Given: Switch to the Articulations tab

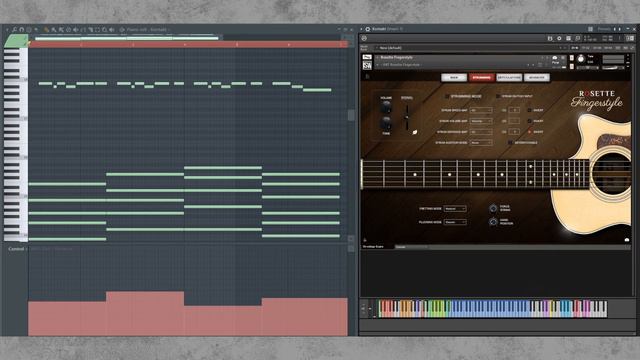Looking at the screenshot, I should point(509,78).
